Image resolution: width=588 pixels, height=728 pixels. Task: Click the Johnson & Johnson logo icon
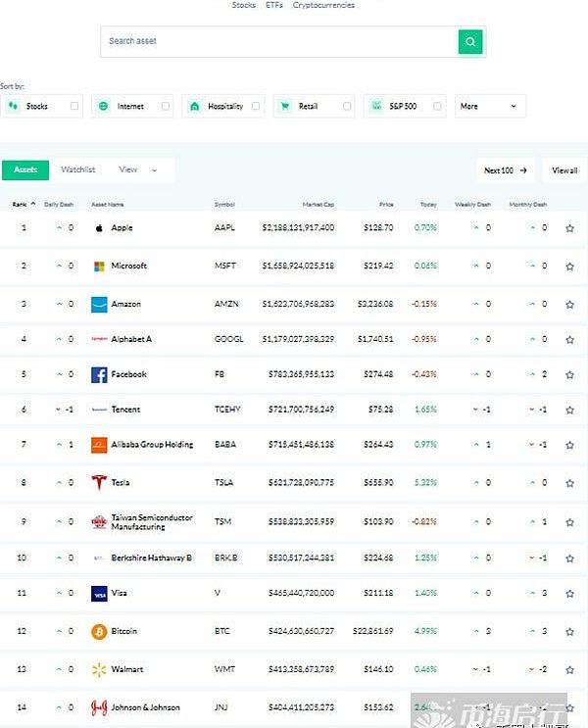99,707
